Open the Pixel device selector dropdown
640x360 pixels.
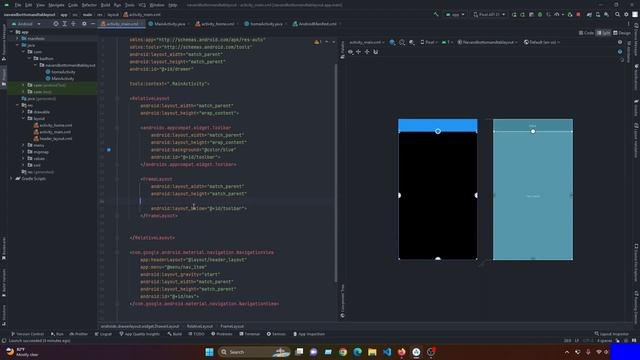(489, 14)
